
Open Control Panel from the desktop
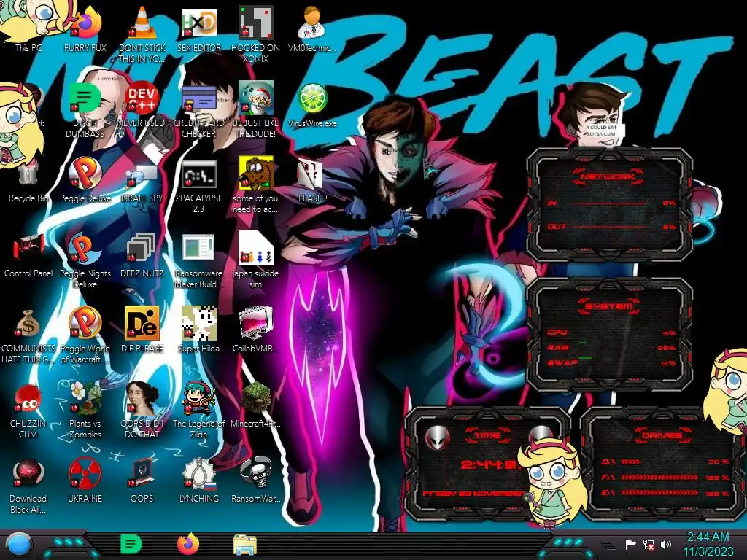pyautogui.click(x=28, y=254)
